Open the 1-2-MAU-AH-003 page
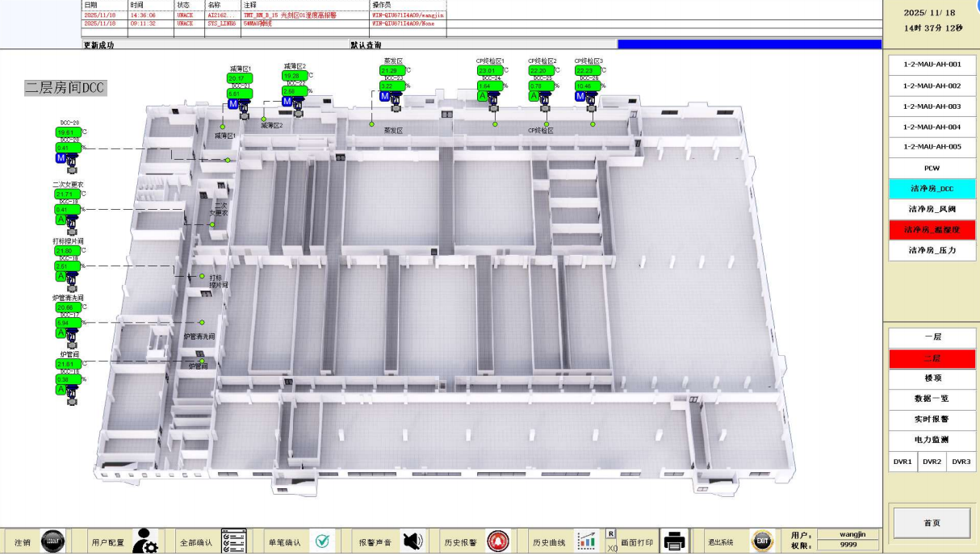 (x=932, y=107)
